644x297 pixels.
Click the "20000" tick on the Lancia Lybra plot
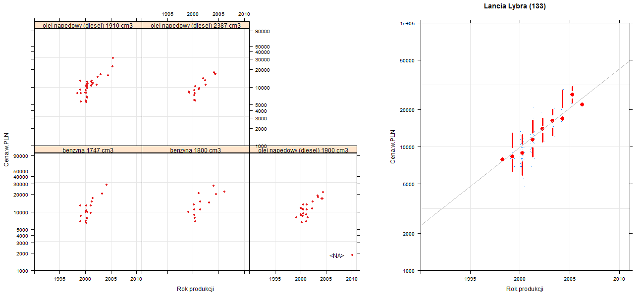[x=408, y=109]
